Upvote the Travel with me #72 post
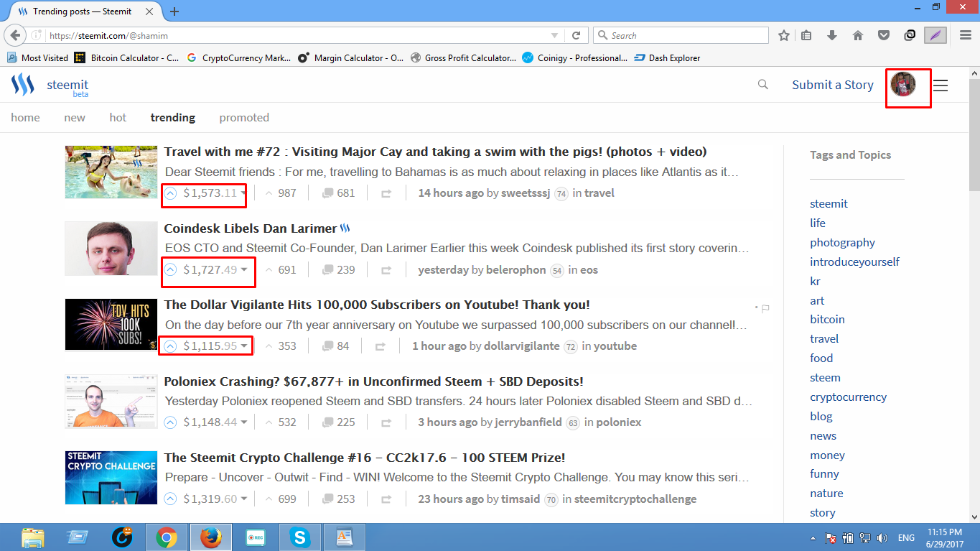The height and width of the screenshot is (551, 980). point(171,193)
